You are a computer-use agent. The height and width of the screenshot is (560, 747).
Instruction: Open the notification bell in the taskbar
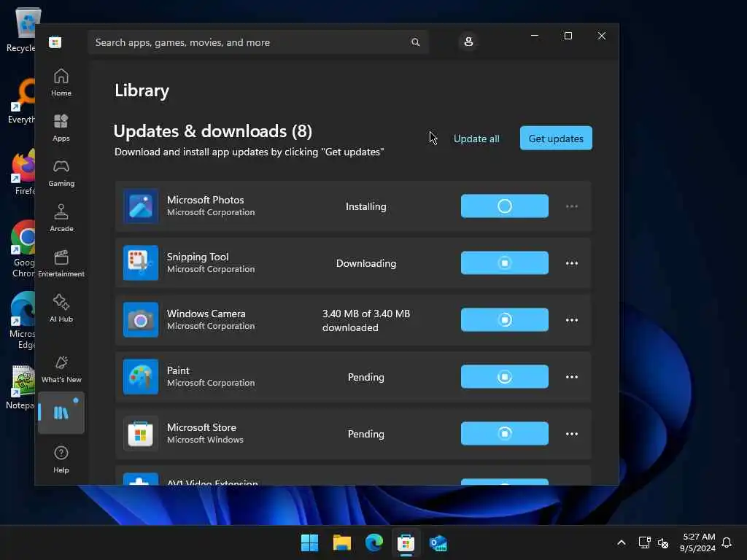click(727, 542)
